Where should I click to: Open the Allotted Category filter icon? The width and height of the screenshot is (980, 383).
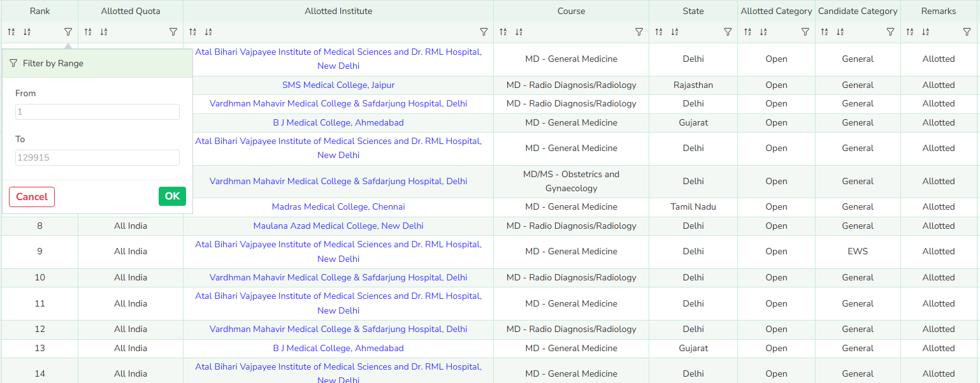point(805,32)
